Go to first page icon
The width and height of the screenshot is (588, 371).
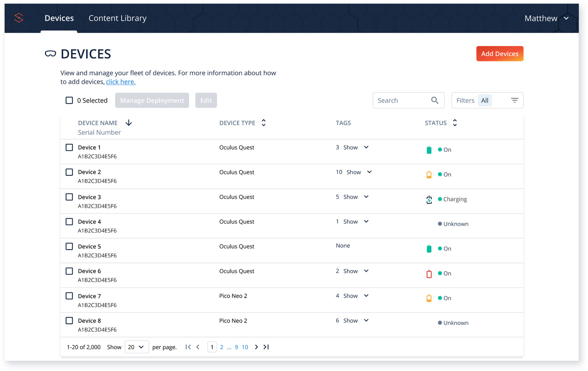point(188,347)
